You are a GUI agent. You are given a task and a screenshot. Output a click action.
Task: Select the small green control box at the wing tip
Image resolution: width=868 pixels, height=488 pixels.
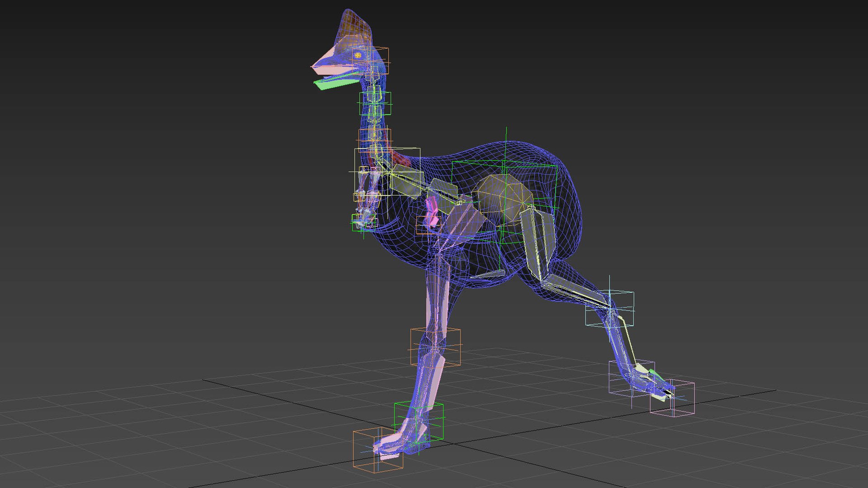click(x=364, y=222)
